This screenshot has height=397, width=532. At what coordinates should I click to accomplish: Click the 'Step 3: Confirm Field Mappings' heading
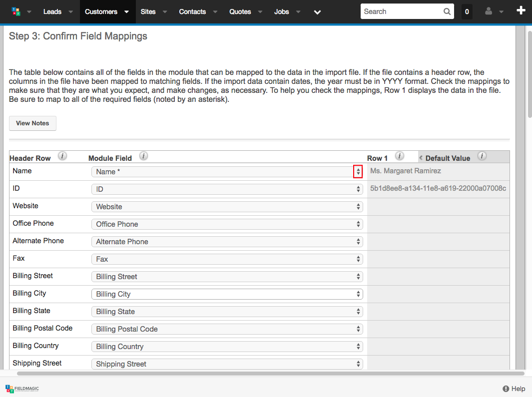click(x=78, y=36)
